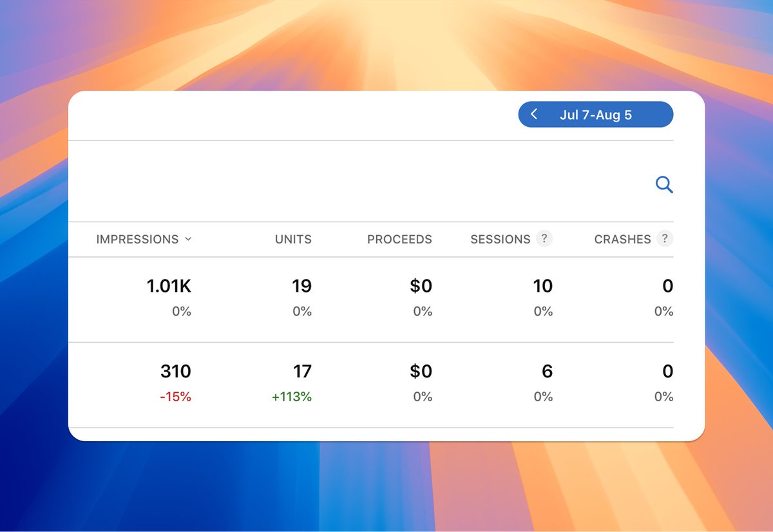Sort by the Crashes column header
Screen dimensions: 773x532
[x=622, y=239]
